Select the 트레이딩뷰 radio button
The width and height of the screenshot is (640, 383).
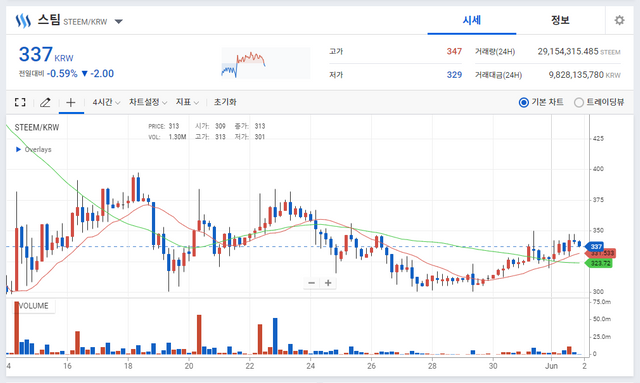(x=578, y=102)
